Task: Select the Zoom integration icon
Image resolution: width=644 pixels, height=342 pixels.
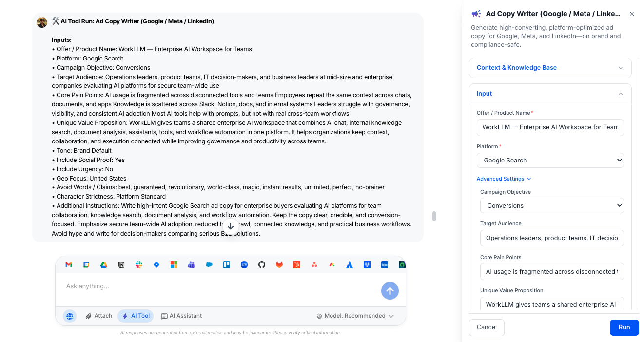Action: [244, 264]
